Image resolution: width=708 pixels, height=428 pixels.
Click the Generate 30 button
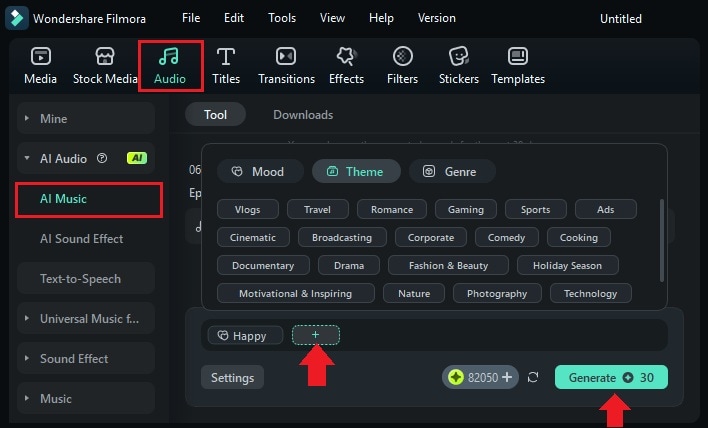pos(611,377)
